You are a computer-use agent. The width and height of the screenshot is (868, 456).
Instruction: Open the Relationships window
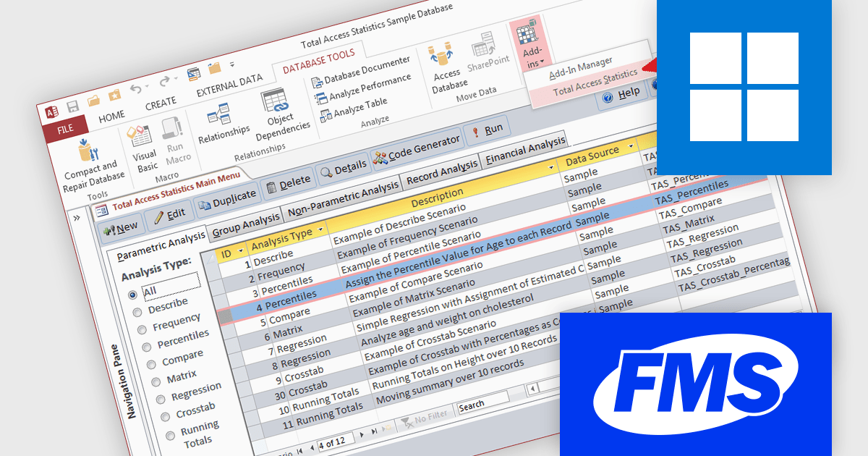pos(223,123)
